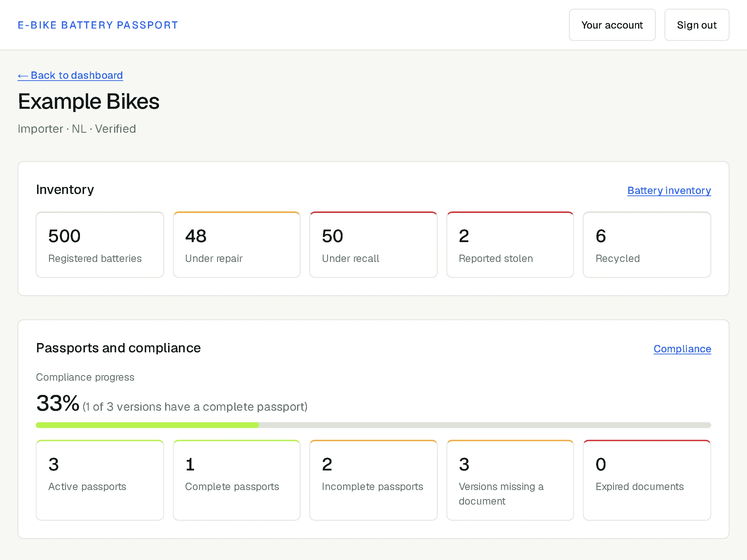Click the '1 of 3 versions' description text
Screen dimensions: 747x560
195,407
